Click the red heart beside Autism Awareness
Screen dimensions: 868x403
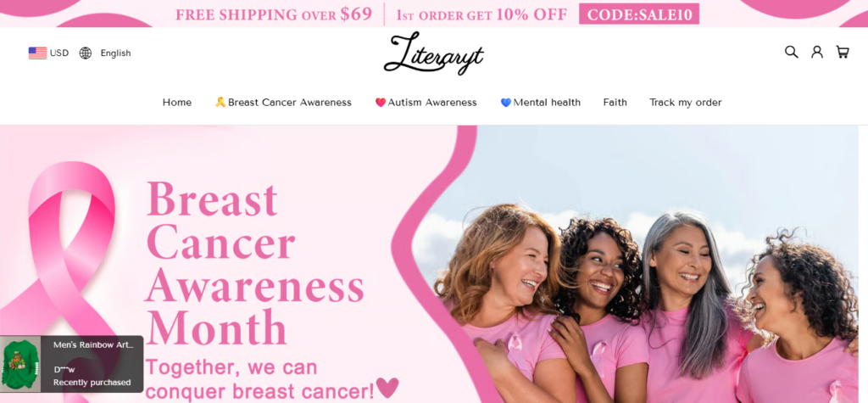[x=381, y=103]
